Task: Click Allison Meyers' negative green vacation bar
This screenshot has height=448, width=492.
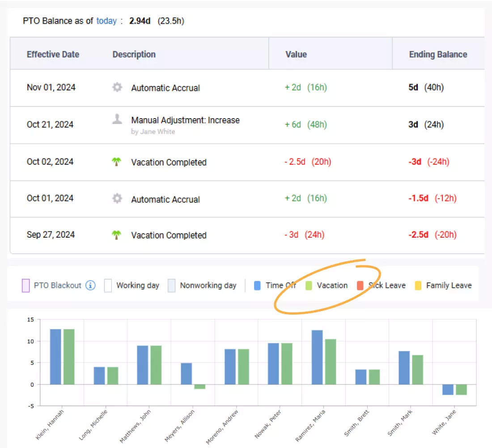Action: (200, 386)
